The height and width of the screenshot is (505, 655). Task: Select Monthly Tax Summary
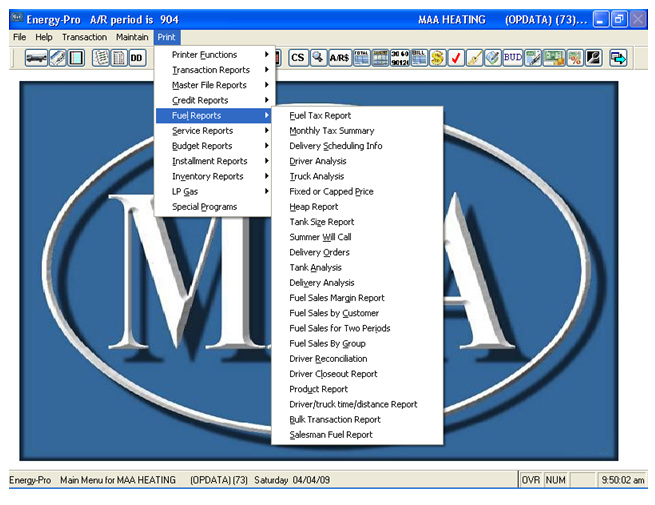[357, 131]
